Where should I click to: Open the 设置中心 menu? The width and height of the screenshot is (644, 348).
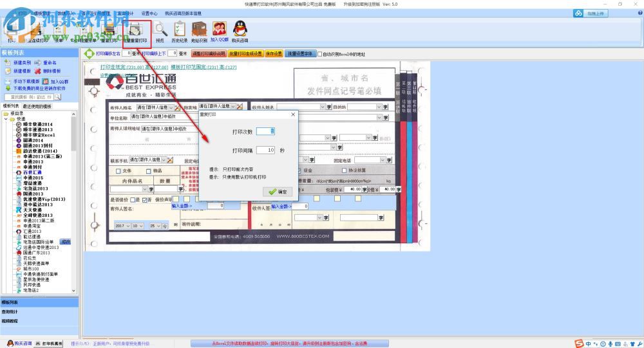(149, 14)
